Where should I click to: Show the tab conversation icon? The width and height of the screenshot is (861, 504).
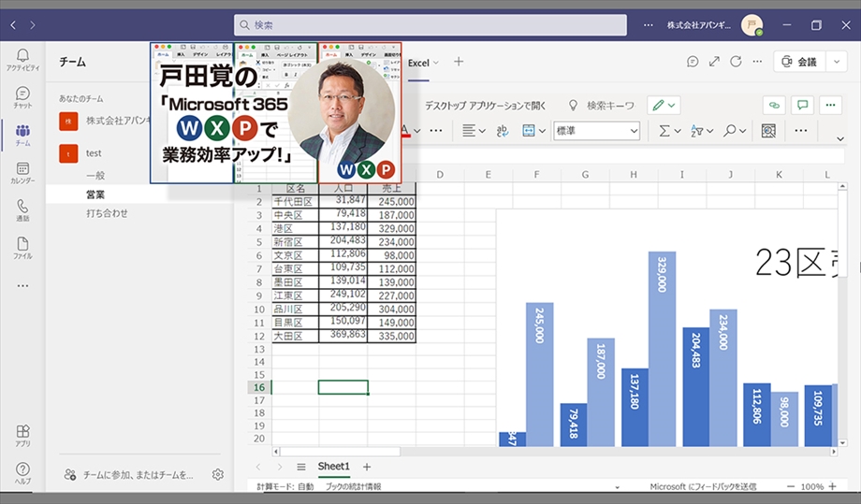tap(693, 62)
